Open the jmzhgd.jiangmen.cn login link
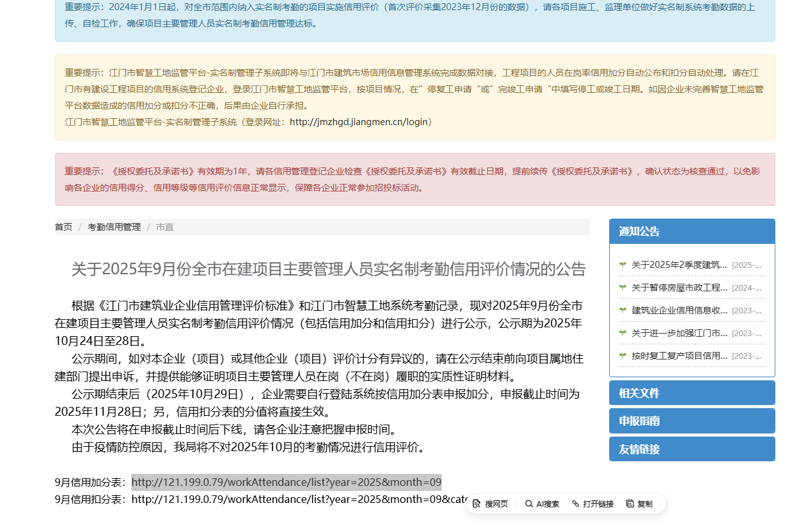 pyautogui.click(x=359, y=122)
